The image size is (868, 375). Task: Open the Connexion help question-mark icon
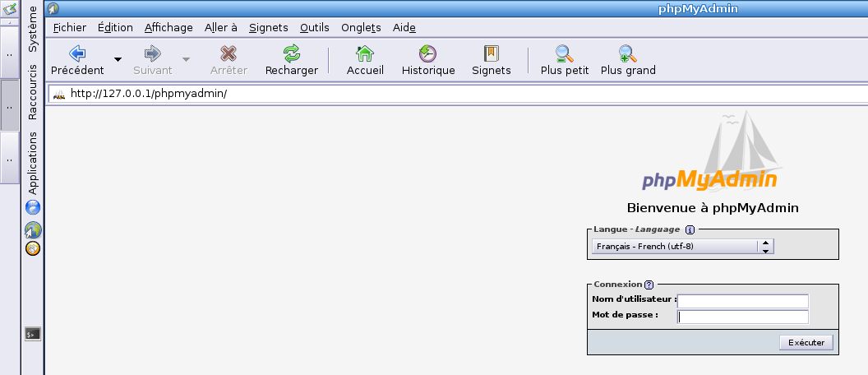point(649,284)
